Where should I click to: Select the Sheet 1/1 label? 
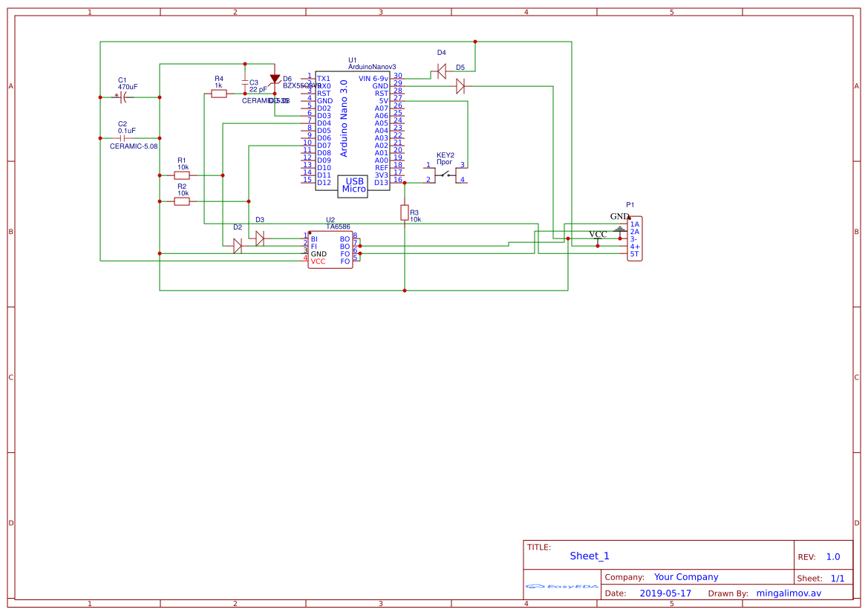[x=838, y=578]
